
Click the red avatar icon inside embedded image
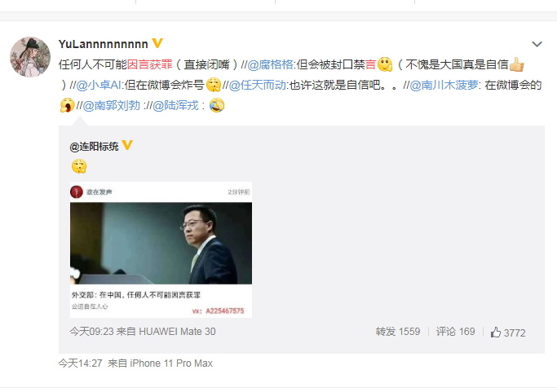pyautogui.click(x=77, y=192)
